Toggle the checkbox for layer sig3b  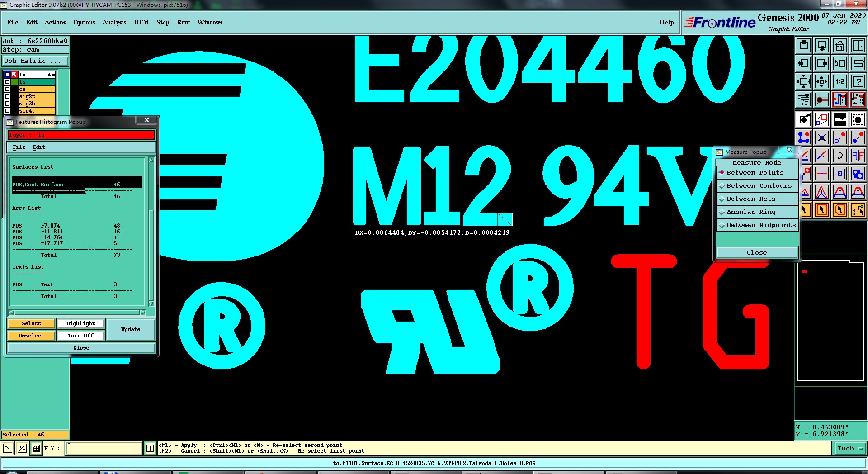coord(7,104)
